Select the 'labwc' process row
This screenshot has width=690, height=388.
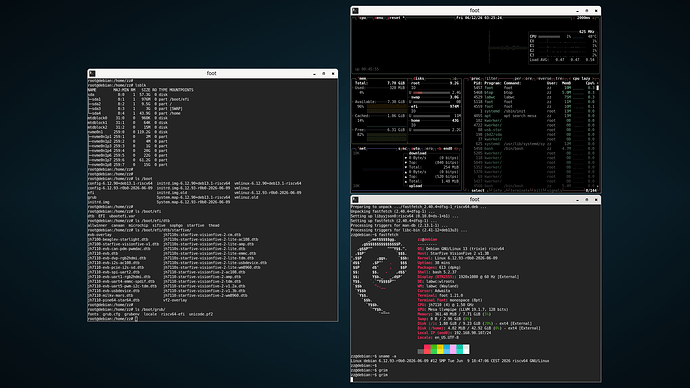534,97
